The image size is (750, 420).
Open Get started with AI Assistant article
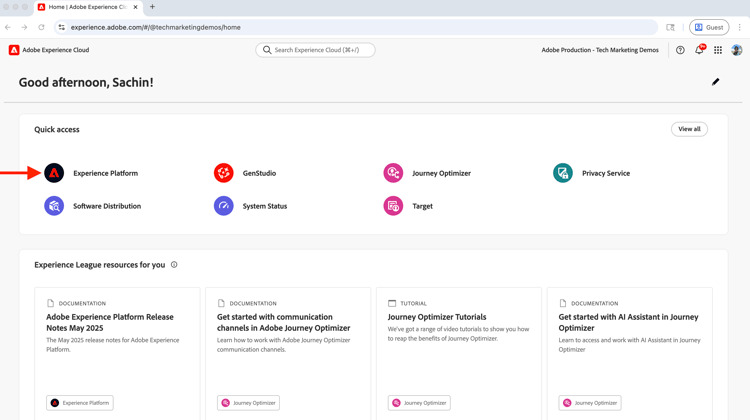click(x=628, y=322)
